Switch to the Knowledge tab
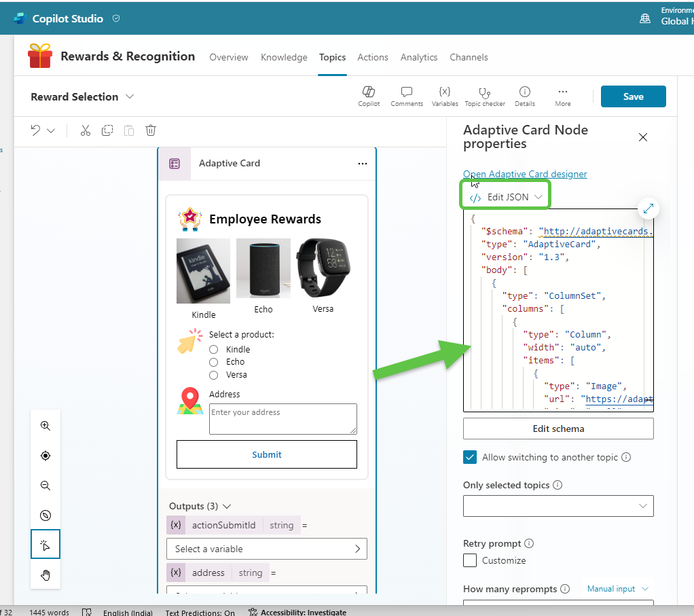694x616 pixels. pyautogui.click(x=284, y=57)
